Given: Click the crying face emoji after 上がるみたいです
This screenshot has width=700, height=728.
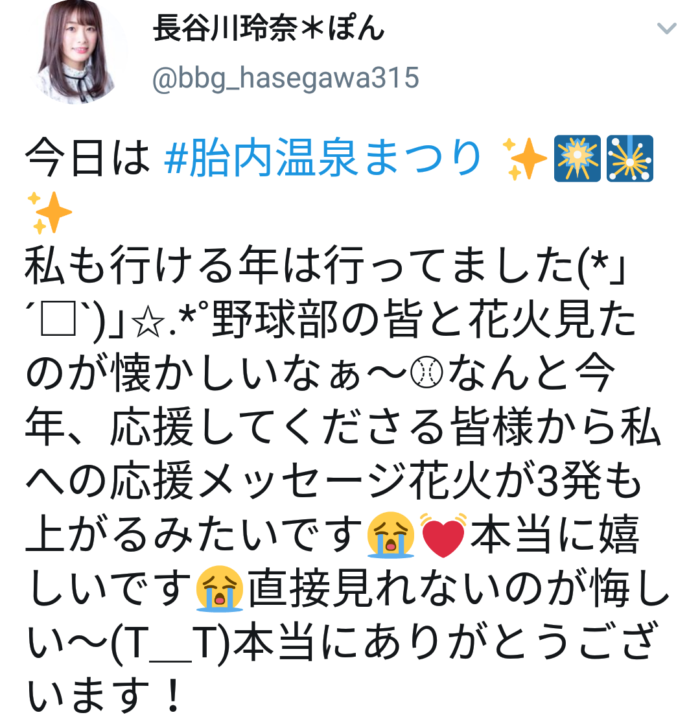Looking at the screenshot, I should tap(391, 534).
